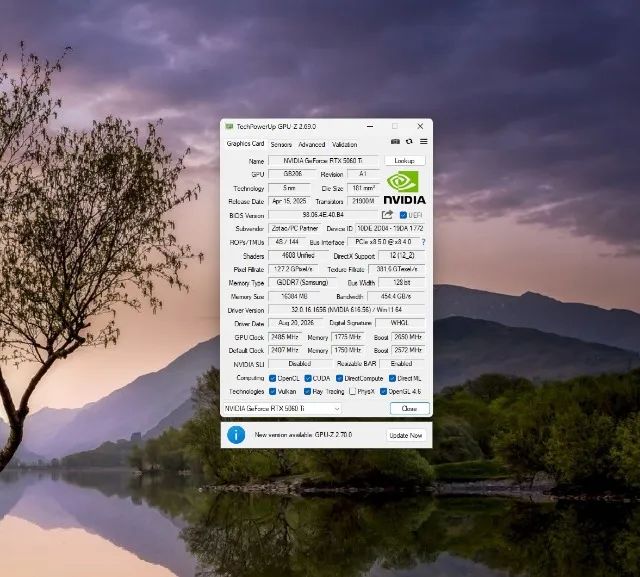
Task: Click the NVIDIA logo image
Action: coord(405,187)
